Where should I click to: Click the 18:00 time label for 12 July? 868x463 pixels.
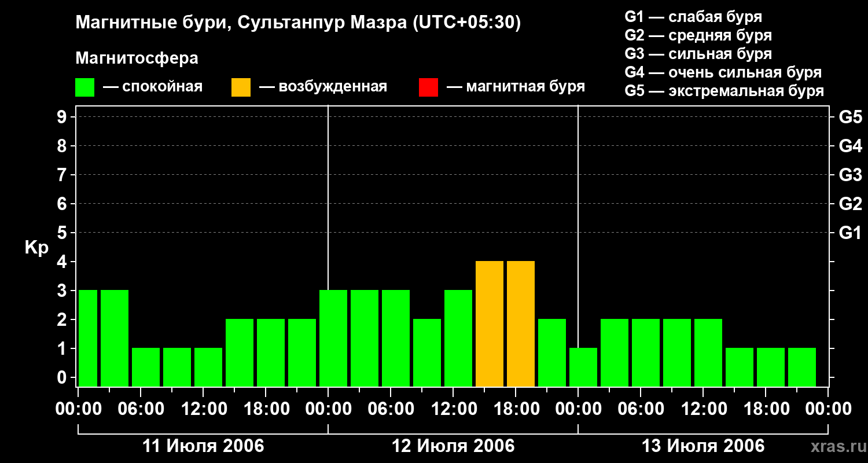pyautogui.click(x=516, y=409)
